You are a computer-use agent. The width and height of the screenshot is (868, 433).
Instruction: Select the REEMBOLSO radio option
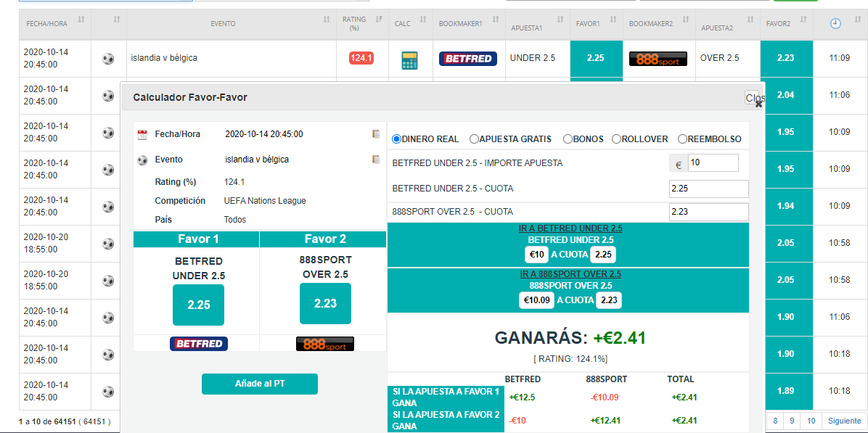[x=682, y=139]
